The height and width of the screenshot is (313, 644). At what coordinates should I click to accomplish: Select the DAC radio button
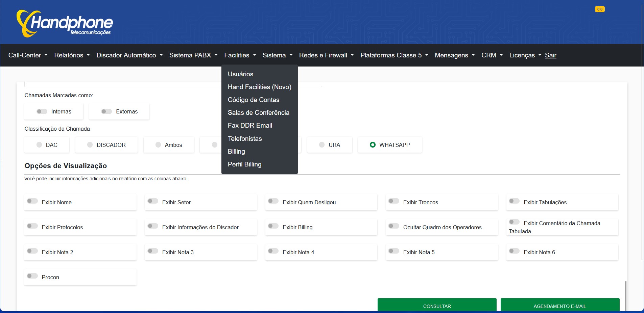click(x=39, y=145)
